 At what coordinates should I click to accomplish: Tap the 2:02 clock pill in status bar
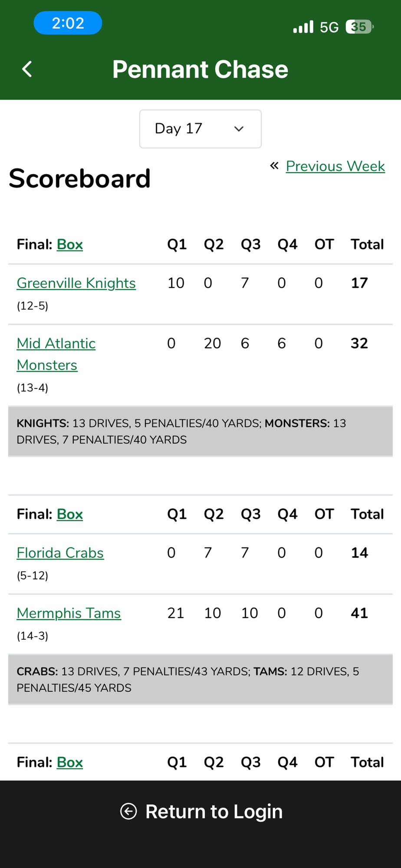click(x=68, y=23)
